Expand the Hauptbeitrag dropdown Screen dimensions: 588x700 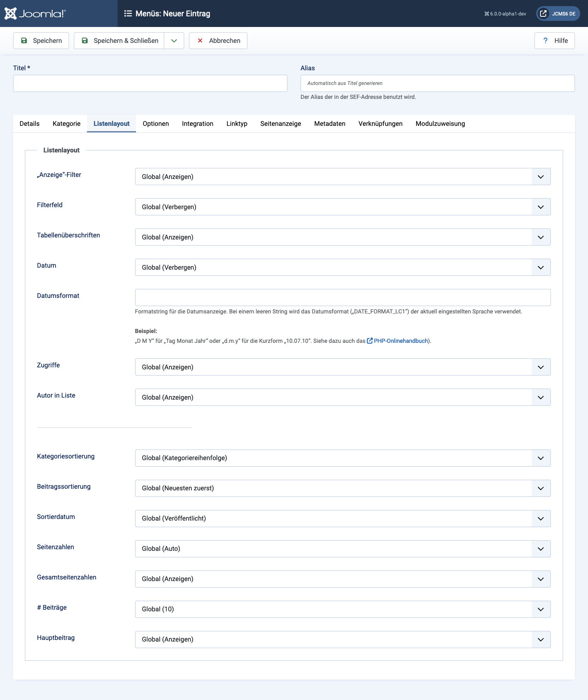[343, 640]
